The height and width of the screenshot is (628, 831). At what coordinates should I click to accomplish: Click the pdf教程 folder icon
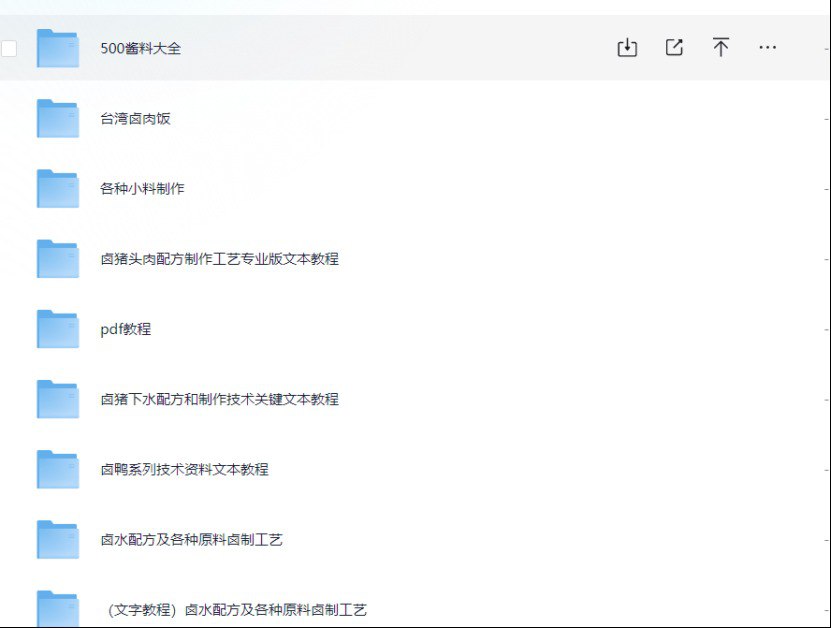(x=58, y=329)
